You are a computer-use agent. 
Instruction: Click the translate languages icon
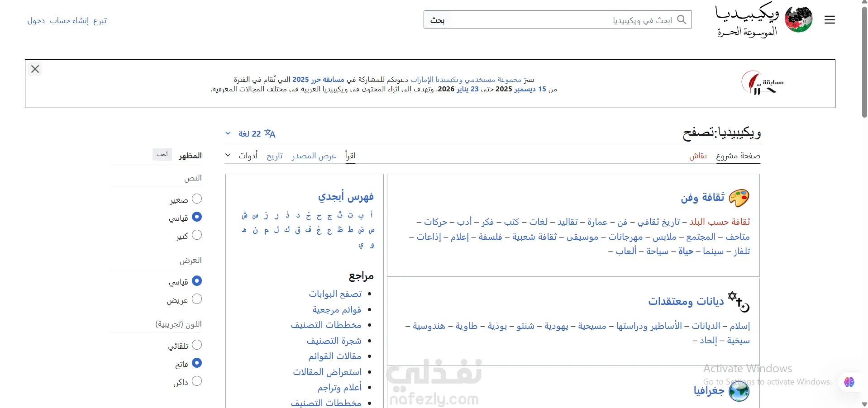(270, 133)
